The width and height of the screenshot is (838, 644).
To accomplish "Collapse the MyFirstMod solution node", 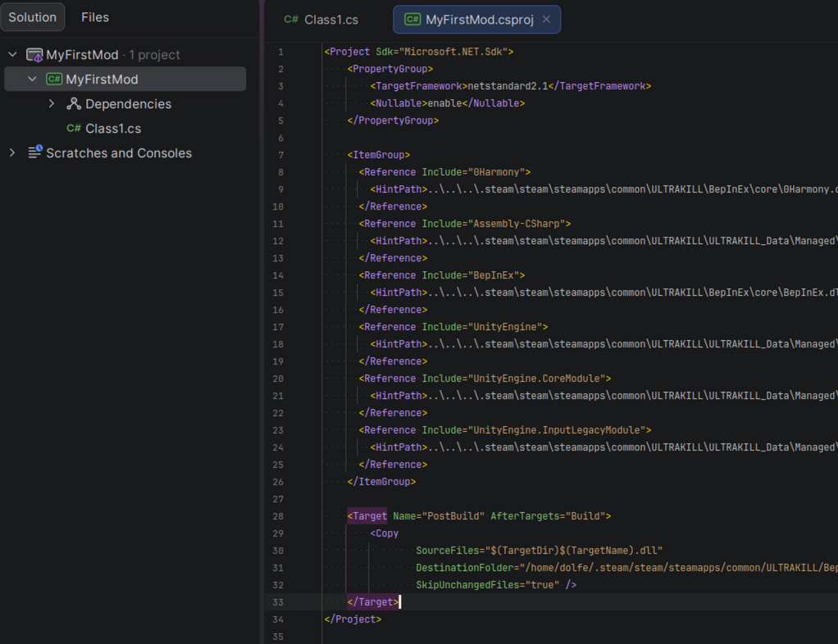I will pyautogui.click(x=12, y=55).
